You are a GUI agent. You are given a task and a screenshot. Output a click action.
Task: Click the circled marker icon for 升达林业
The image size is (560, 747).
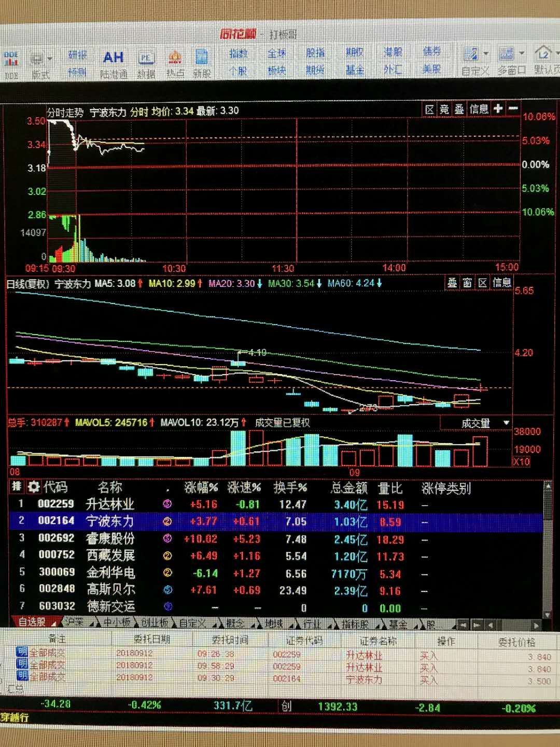[167, 504]
